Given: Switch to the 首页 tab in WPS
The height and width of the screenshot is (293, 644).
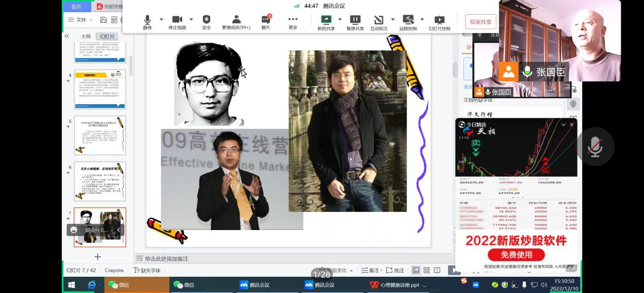Looking at the screenshot, I should point(76,7).
